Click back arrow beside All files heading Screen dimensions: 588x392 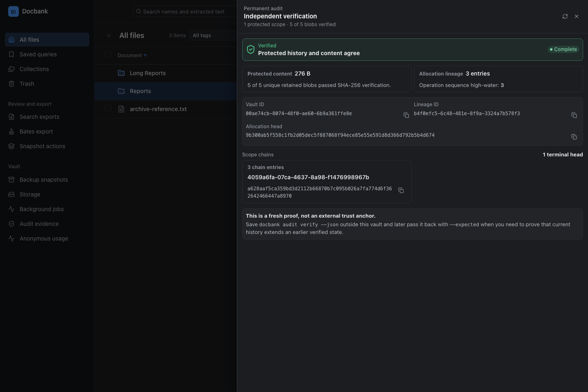(109, 36)
